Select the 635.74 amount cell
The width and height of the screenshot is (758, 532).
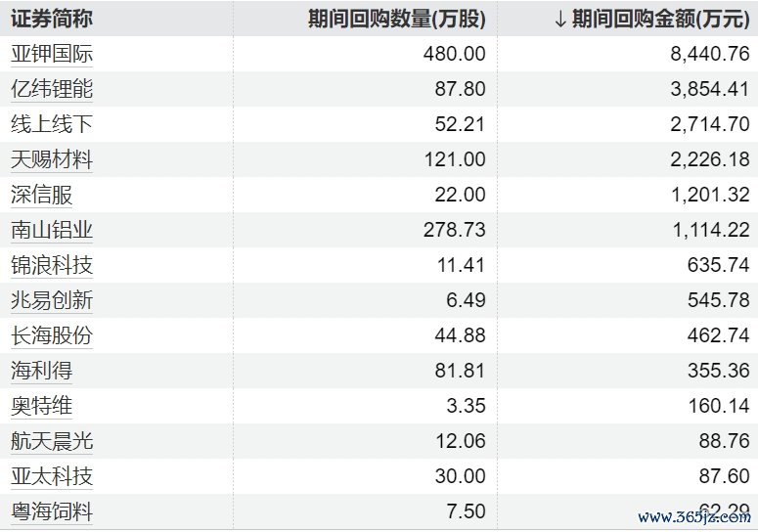click(628, 265)
